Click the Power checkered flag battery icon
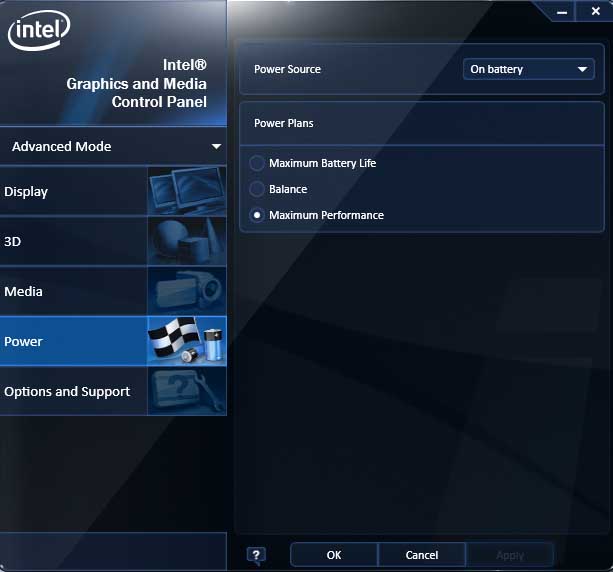The height and width of the screenshot is (572, 613). [x=187, y=341]
